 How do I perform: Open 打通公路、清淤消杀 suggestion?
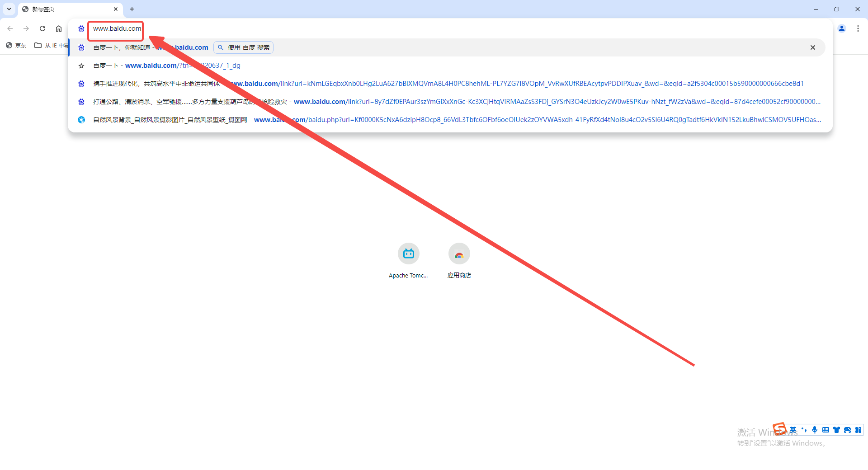pyautogui.click(x=447, y=102)
